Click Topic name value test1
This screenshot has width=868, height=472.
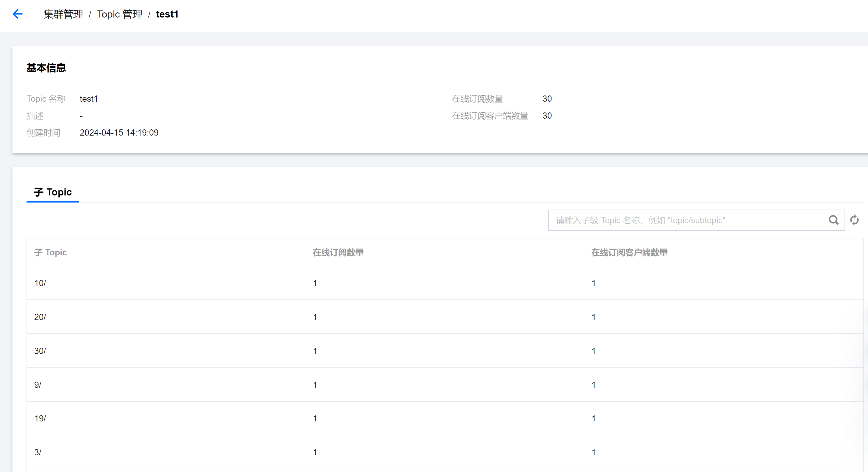click(89, 99)
